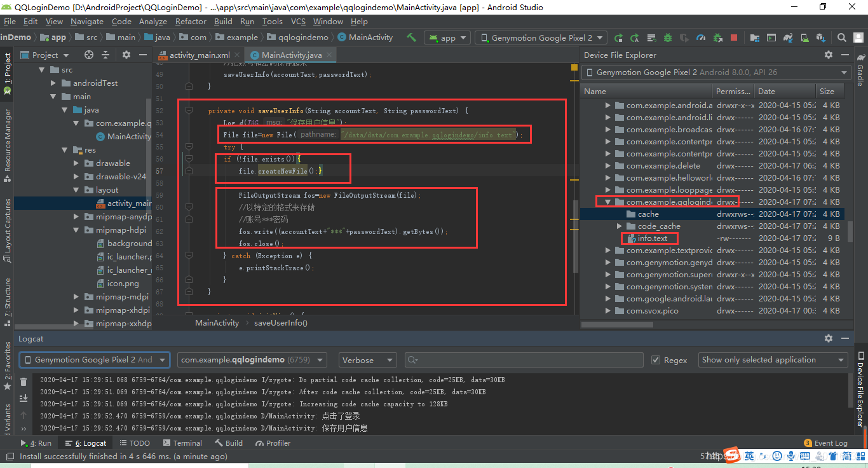Image resolution: width=868 pixels, height=468 pixels.
Task: Click tool window quick-access icon in status bar
Action: coord(10,456)
